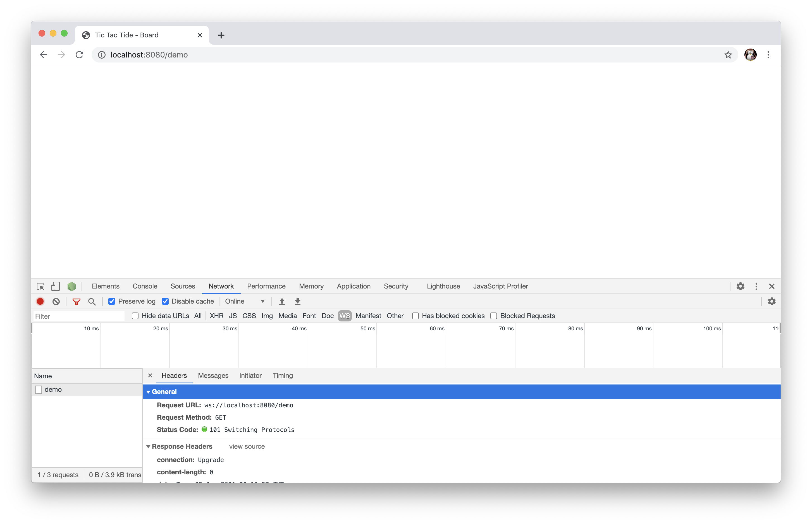Toggle the device toolbar icon

coord(55,287)
